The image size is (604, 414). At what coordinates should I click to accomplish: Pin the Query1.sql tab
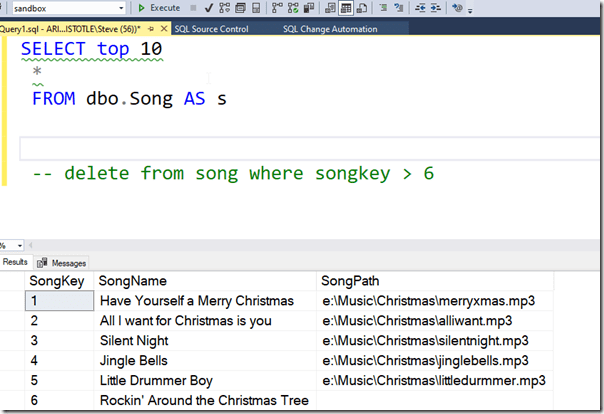151,29
